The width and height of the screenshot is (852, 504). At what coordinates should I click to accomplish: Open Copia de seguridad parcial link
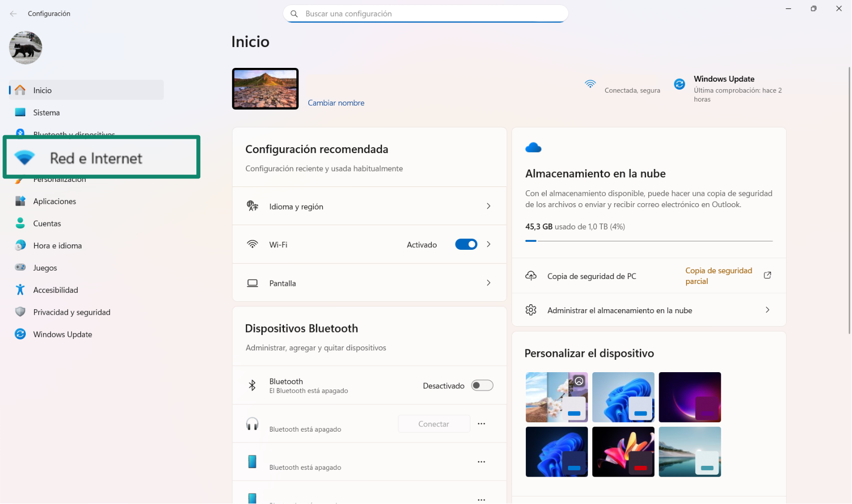(718, 276)
